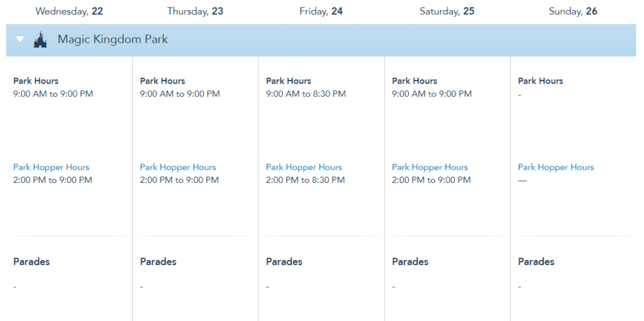Click the Magic Kingdom Park header title
The image size is (644, 321).
(113, 40)
